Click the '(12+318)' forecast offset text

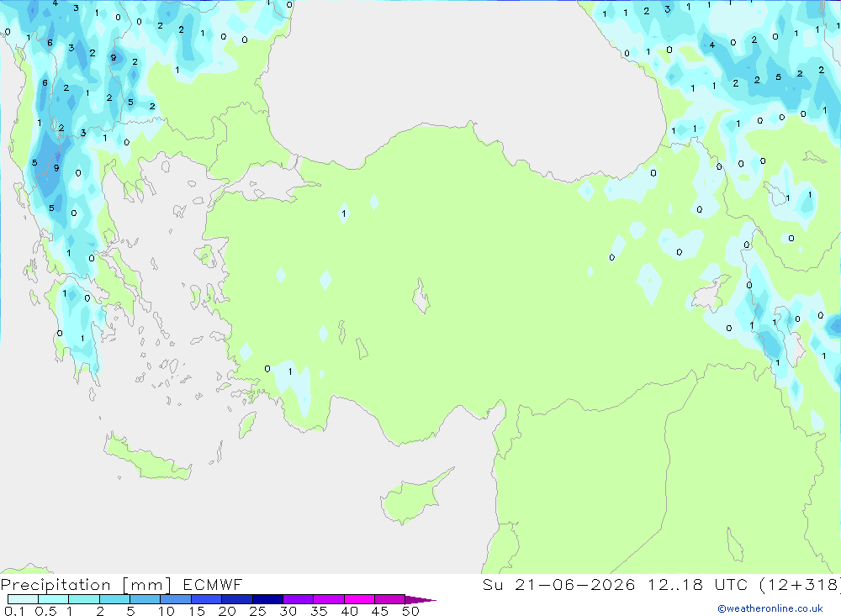click(x=801, y=584)
